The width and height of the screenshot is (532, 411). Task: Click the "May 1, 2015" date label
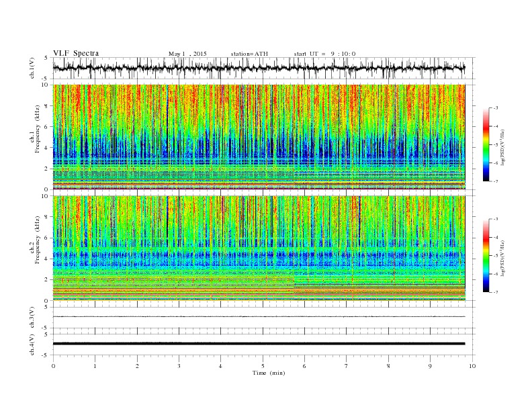tap(187, 54)
